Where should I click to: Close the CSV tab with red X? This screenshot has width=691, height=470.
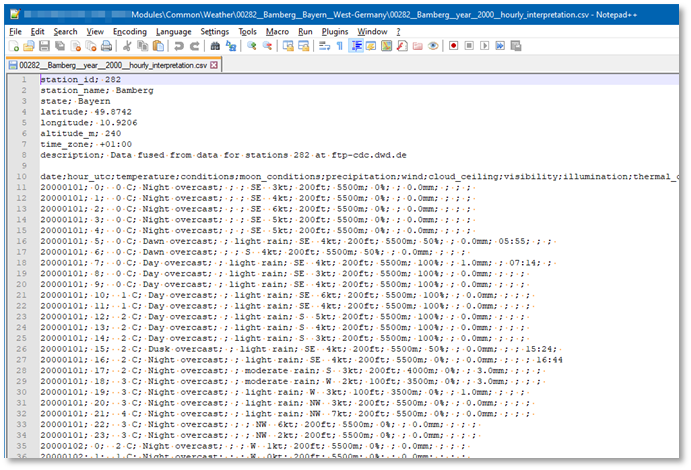tap(213, 64)
